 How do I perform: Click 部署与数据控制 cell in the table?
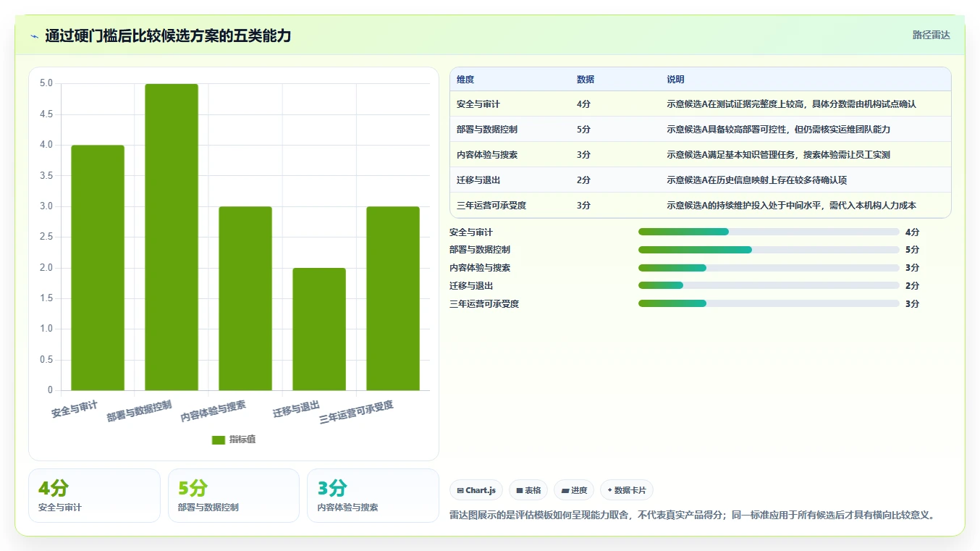click(x=487, y=130)
